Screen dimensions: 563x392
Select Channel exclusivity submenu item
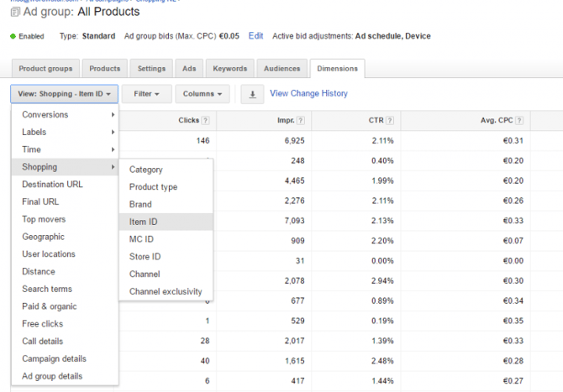pos(166,291)
